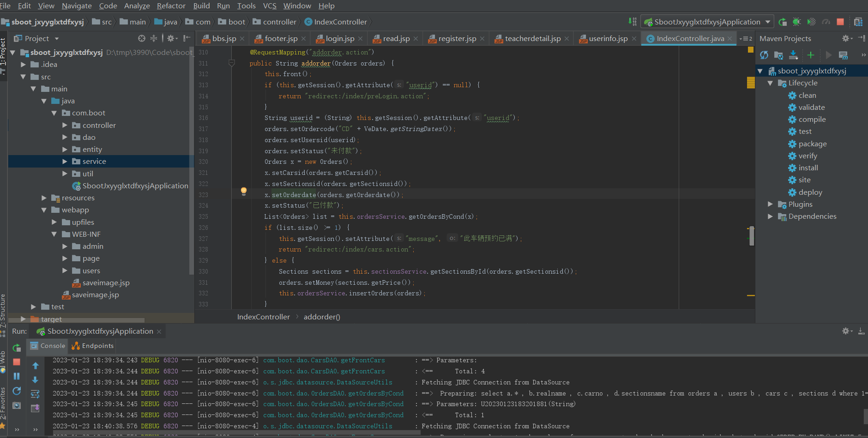
Task: Open Project panel settings gear
Action: point(172,38)
